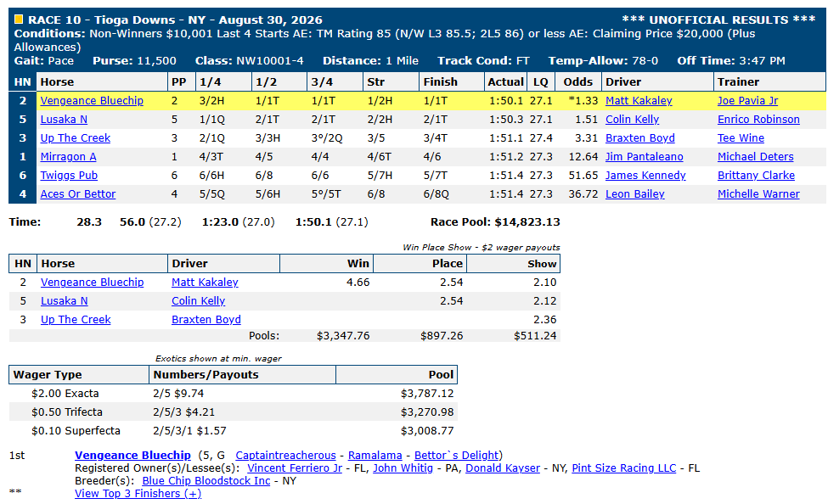Click the 2.36 show payout for Up The Creek
Screen dimensions: 828x504
545,320
